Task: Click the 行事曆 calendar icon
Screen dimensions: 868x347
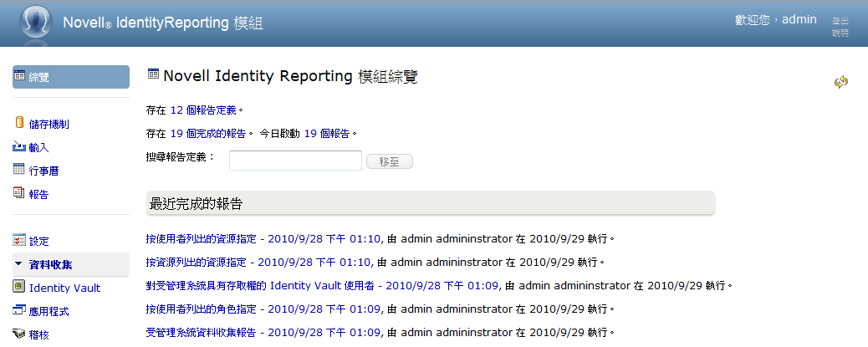Action: [x=19, y=170]
